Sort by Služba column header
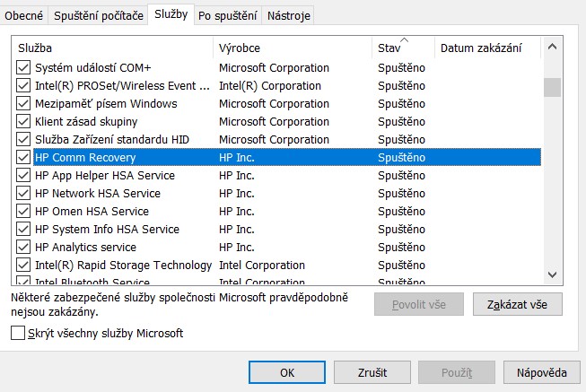Viewport: 586px width, 392px height. [112, 48]
